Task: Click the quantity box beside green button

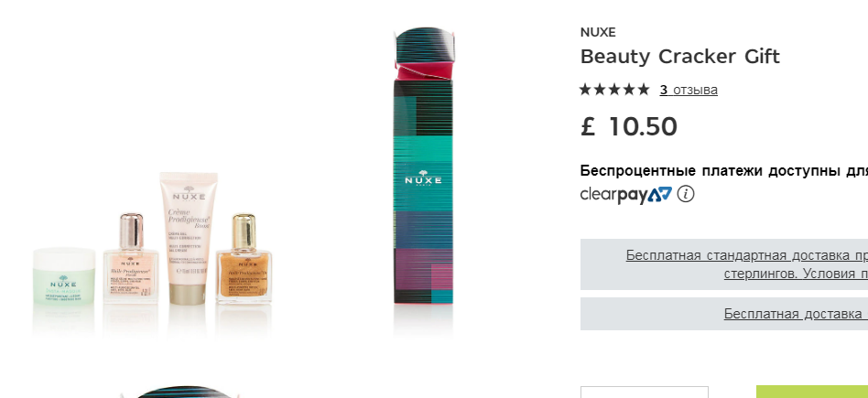Action: tap(645, 392)
